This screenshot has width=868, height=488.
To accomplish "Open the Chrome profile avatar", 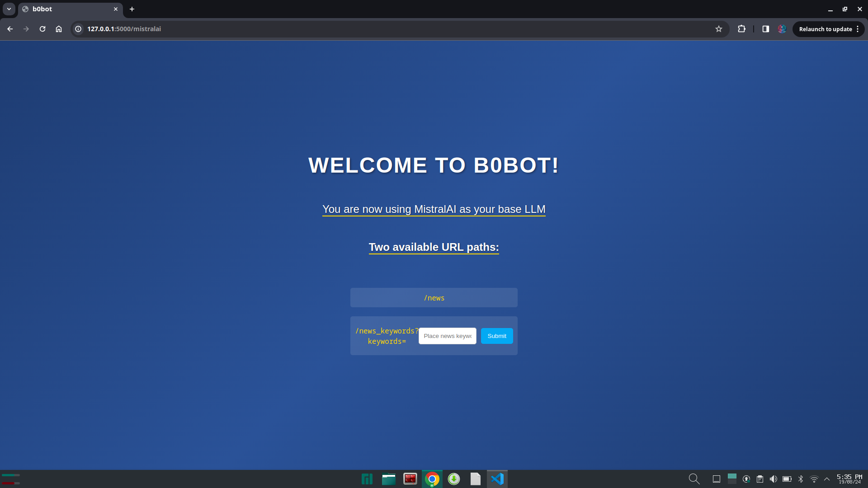I will pyautogui.click(x=782, y=29).
